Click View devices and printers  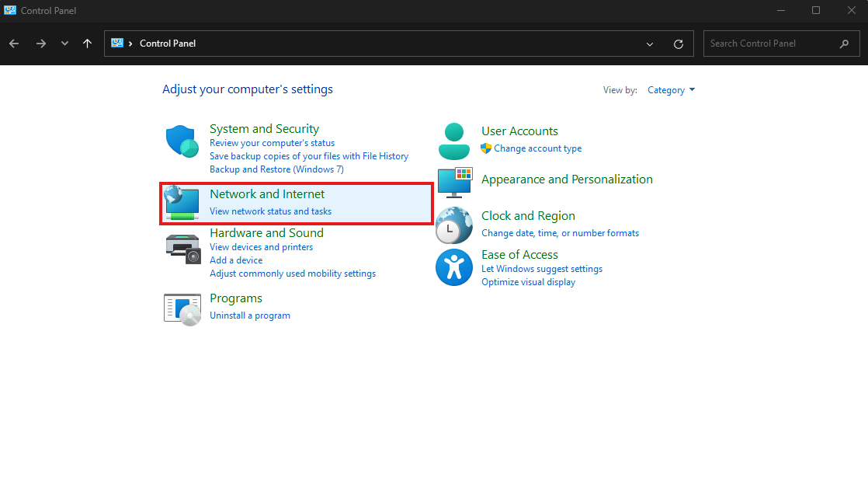tap(262, 247)
